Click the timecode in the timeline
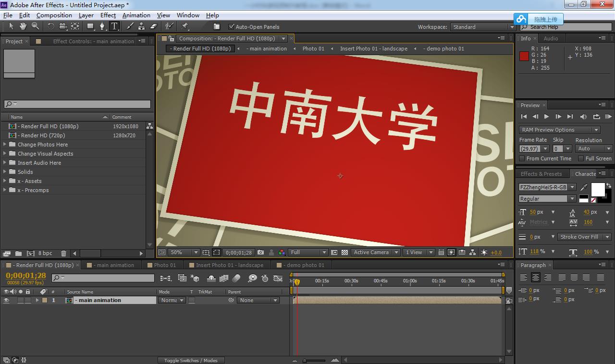 tap(26, 275)
